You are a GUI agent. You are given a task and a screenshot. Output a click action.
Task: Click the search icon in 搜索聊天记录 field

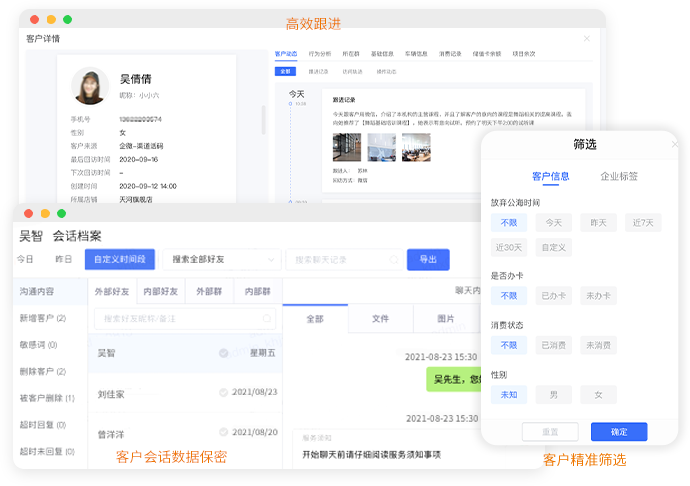coord(394,260)
